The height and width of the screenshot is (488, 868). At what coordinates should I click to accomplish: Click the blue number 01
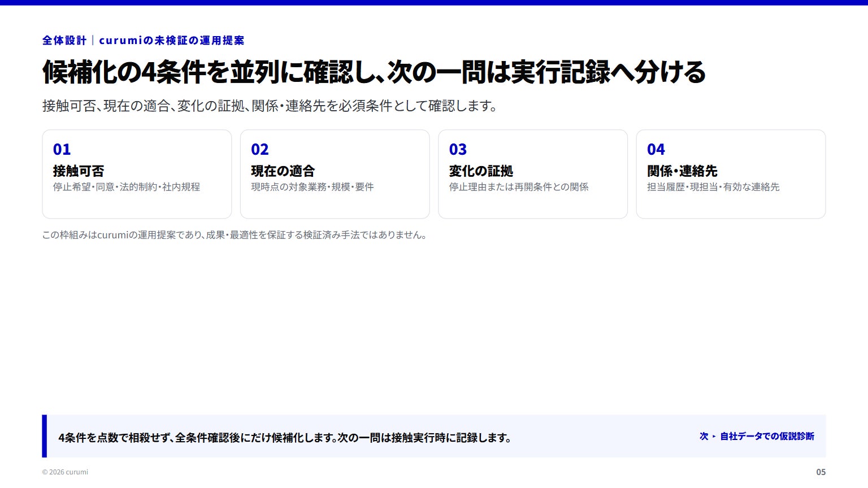pyautogui.click(x=62, y=150)
